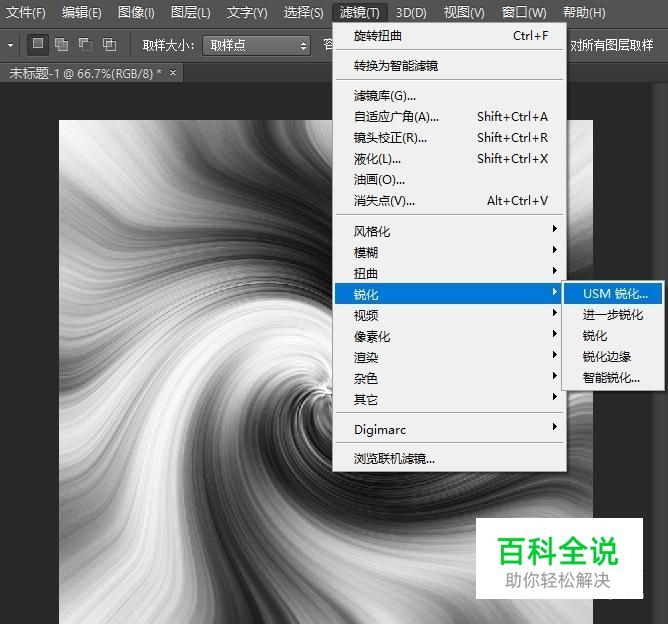The width and height of the screenshot is (668, 624).
Task: Open the 文字(Y) menu
Action: [247, 13]
